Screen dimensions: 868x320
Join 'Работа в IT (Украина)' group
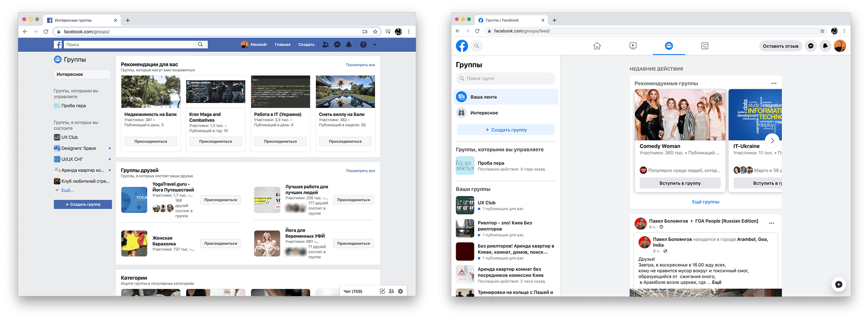click(x=280, y=141)
